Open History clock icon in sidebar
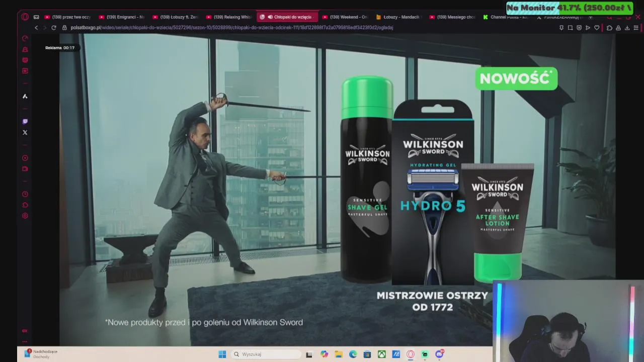Screen dimensions: 644x362 pos(25,194)
